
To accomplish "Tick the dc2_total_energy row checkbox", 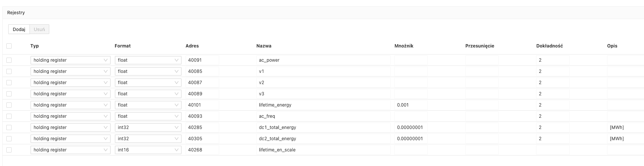I will coord(9,139).
